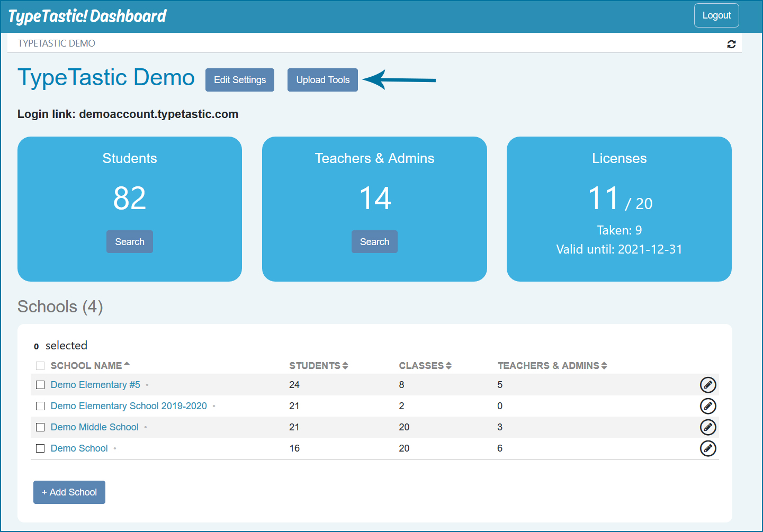Edit Demo Elementary School 2019-2020 pencil icon

(708, 406)
